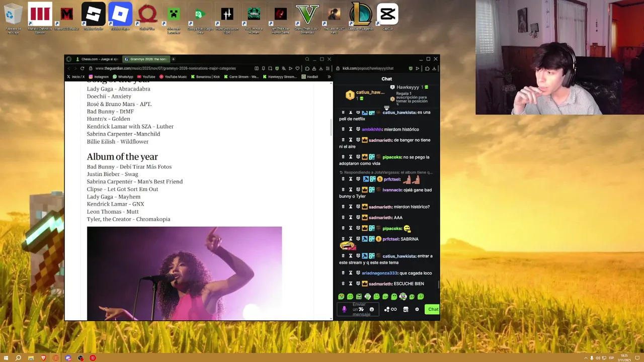Click the singer photo on the Guardian article

[184, 273]
